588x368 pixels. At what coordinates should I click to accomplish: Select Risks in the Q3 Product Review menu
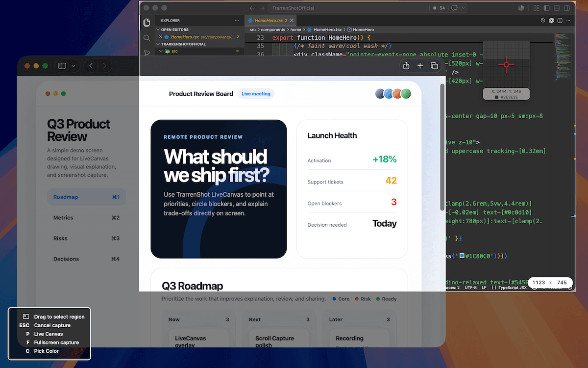click(86, 238)
